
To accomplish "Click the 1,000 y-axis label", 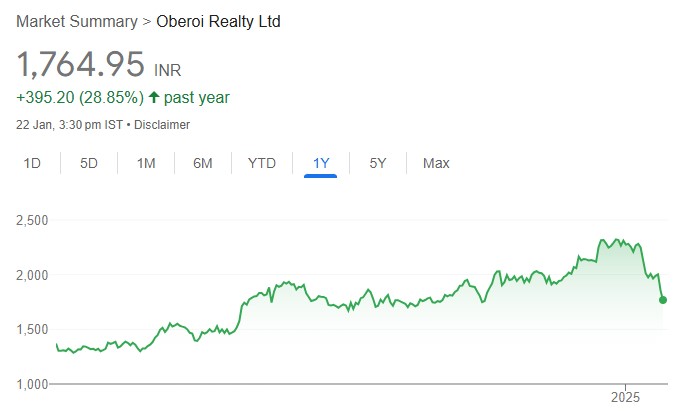I will (34, 384).
